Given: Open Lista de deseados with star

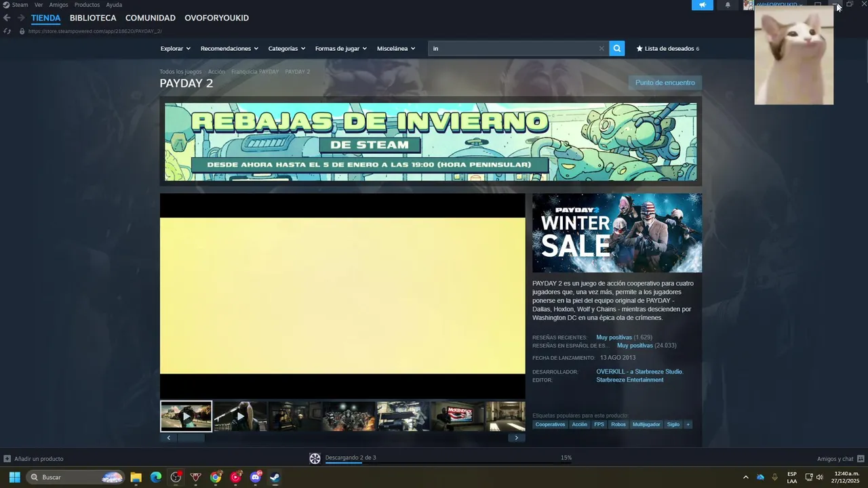Looking at the screenshot, I should point(667,49).
